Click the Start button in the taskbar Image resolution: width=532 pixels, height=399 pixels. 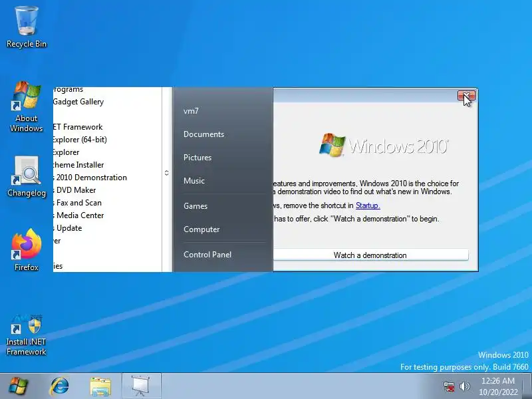point(19,386)
